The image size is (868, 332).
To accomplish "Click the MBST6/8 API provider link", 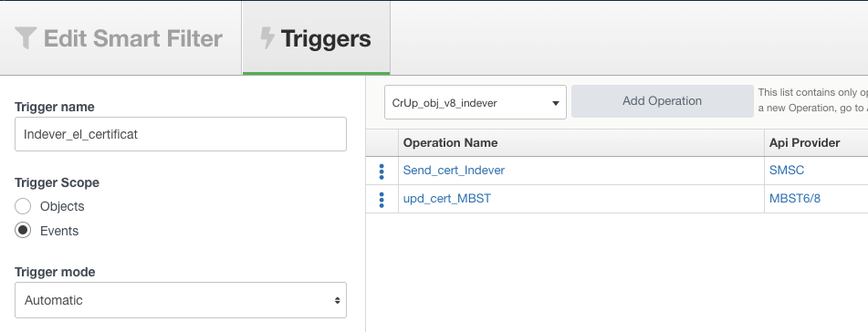I will click(x=795, y=198).
